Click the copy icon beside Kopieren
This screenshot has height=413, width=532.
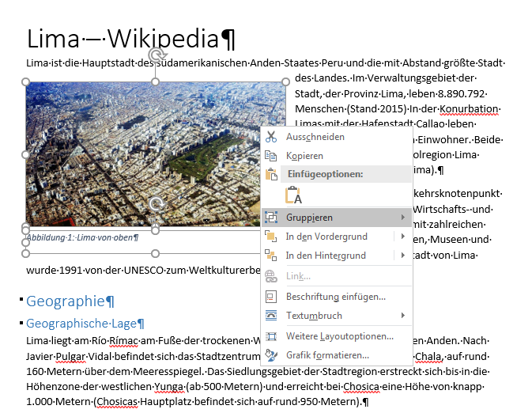click(271, 156)
